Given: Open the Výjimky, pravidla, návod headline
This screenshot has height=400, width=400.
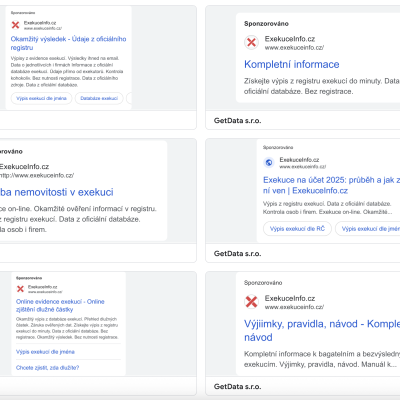Looking at the screenshot, I should [x=322, y=330].
